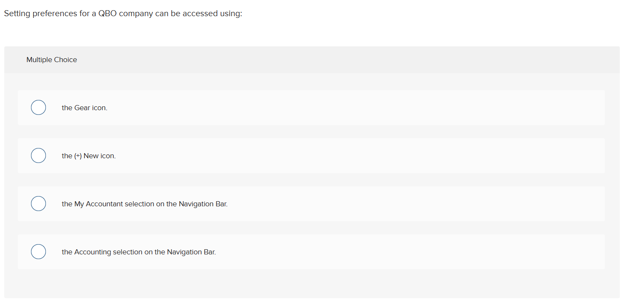Select the radio button for "the Gear icon."
644x305 pixels.
point(38,107)
